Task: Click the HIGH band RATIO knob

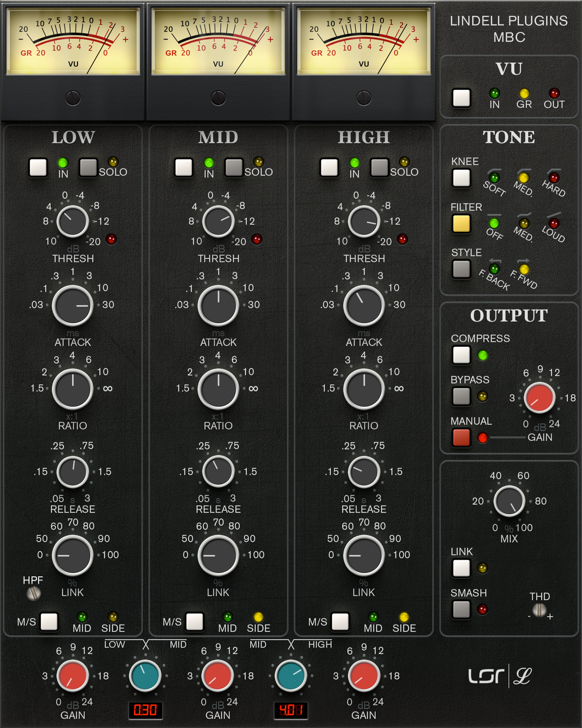Action: click(x=364, y=389)
